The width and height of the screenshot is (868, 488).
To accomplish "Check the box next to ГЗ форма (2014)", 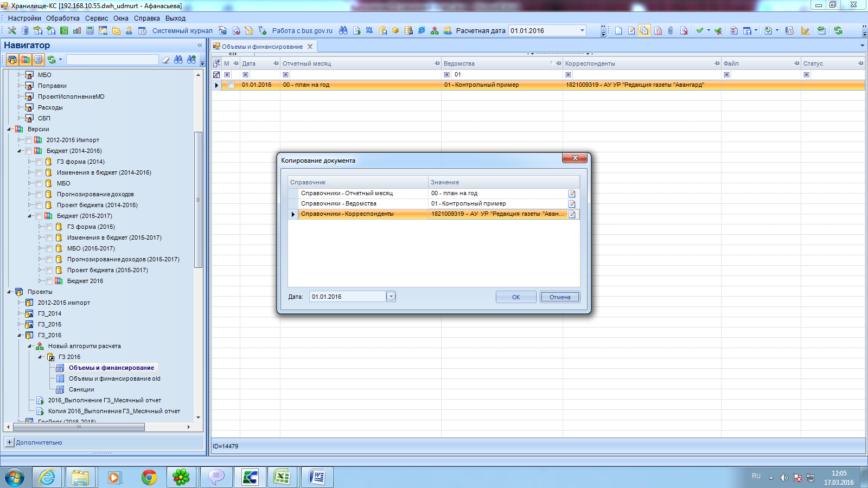I will (x=39, y=162).
